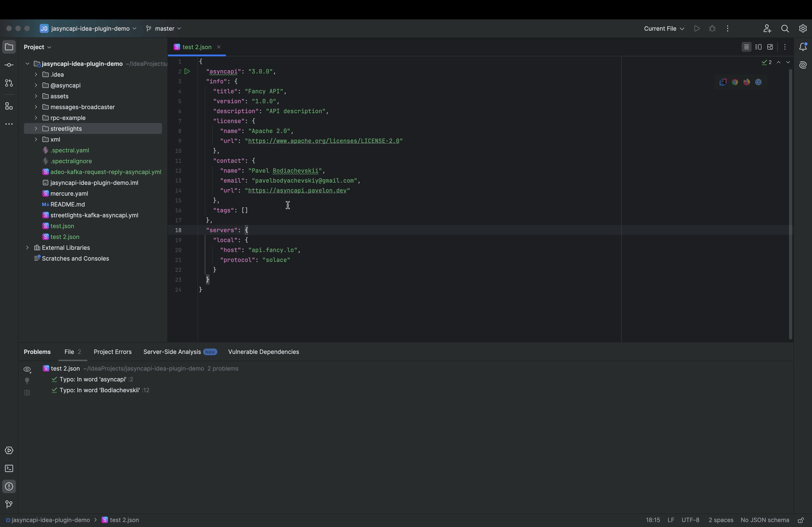The height and width of the screenshot is (527, 812).
Task: Toggle read-only lock in status bar
Action: 801,520
